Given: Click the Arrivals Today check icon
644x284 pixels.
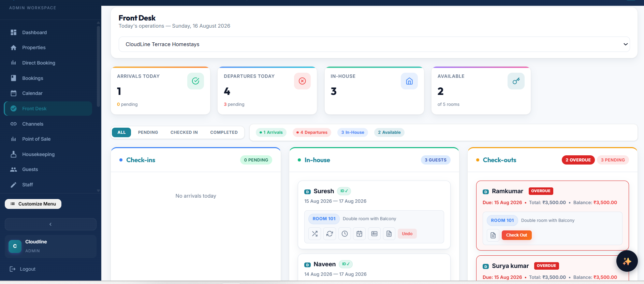Looking at the screenshot, I should 195,81.
